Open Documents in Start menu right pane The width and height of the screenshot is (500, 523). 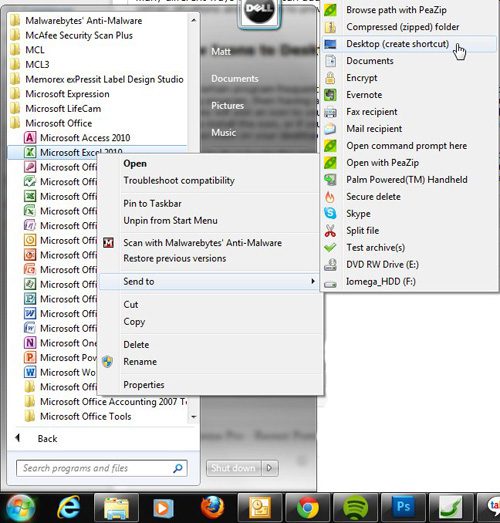click(235, 78)
